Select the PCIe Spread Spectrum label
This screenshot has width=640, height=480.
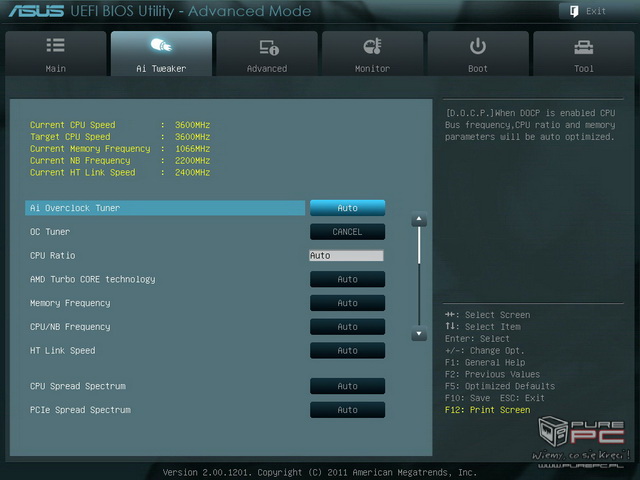[x=80, y=410]
